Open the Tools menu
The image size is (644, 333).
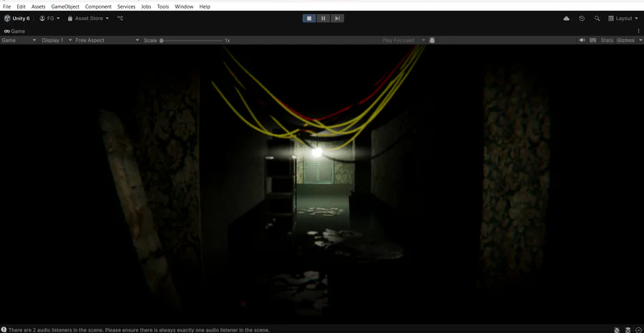[162, 6]
